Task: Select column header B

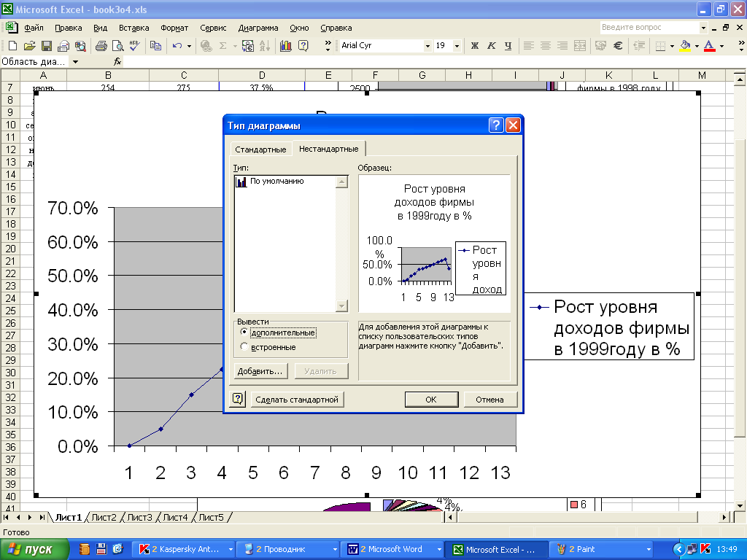Action: pos(108,75)
